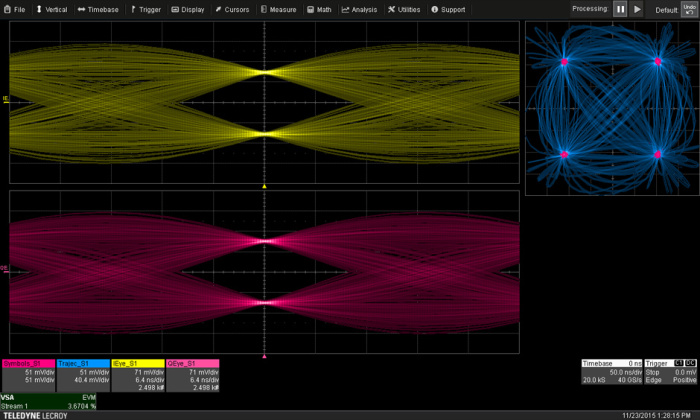Open the Cursors menu
The image size is (700, 420).
[x=232, y=9]
